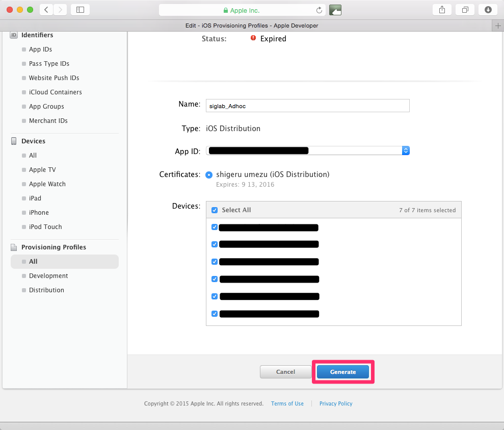Show iPod Touch devices
Image resolution: width=504 pixels, height=430 pixels.
click(45, 227)
